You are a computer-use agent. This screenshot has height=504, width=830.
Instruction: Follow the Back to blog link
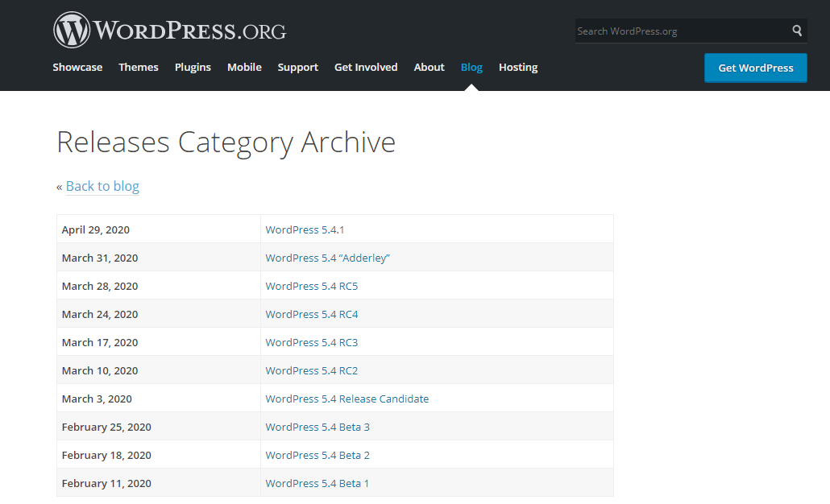pos(102,186)
